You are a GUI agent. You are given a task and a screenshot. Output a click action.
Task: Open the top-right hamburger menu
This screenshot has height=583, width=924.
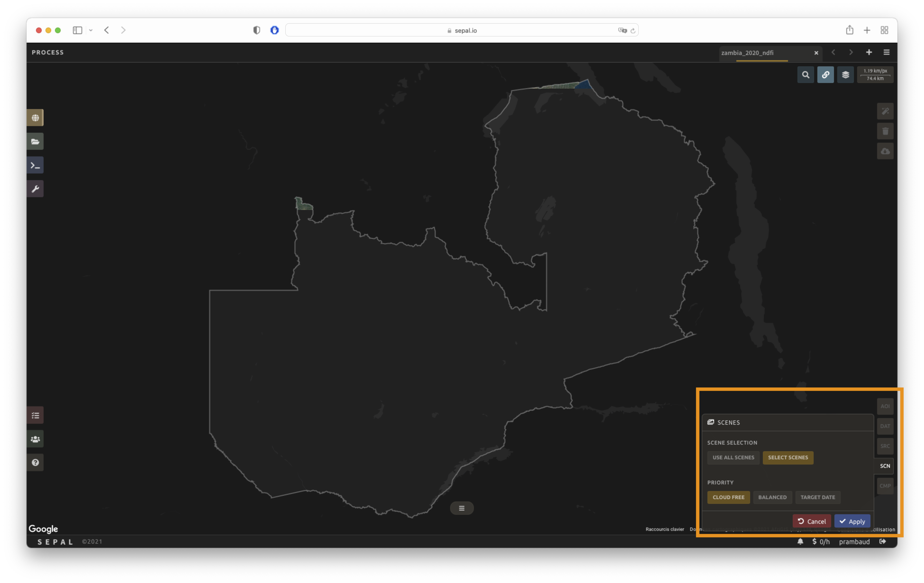point(886,52)
